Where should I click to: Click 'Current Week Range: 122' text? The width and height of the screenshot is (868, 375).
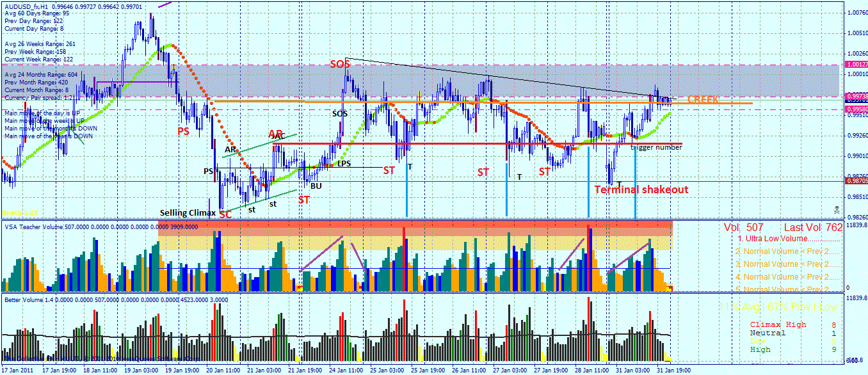coord(38,60)
